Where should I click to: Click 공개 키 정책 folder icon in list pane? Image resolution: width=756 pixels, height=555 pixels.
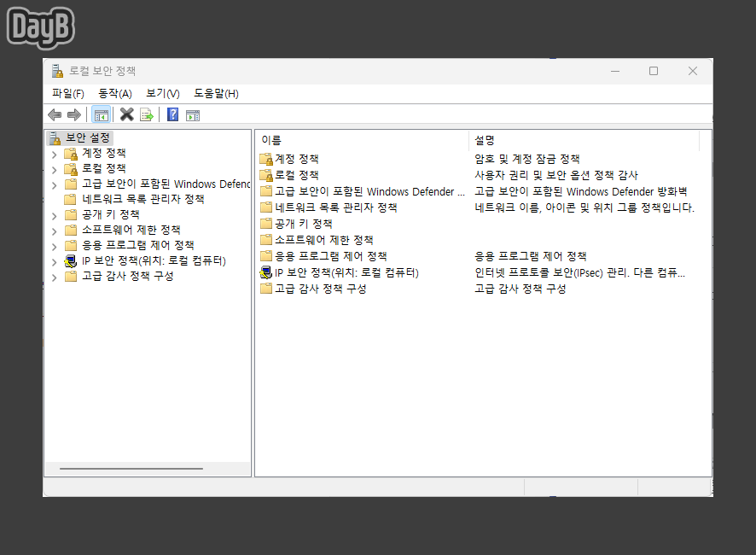tap(266, 224)
